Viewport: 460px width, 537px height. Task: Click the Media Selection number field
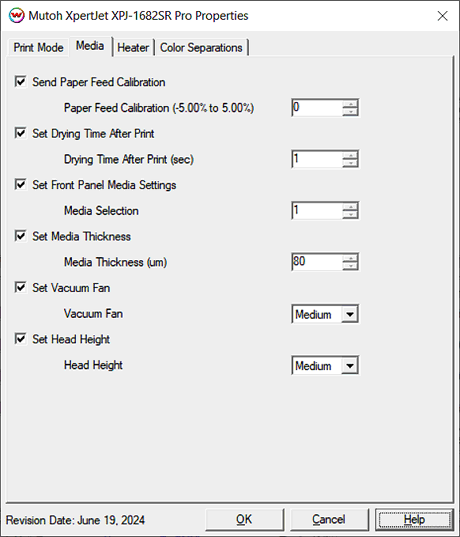tap(317, 210)
